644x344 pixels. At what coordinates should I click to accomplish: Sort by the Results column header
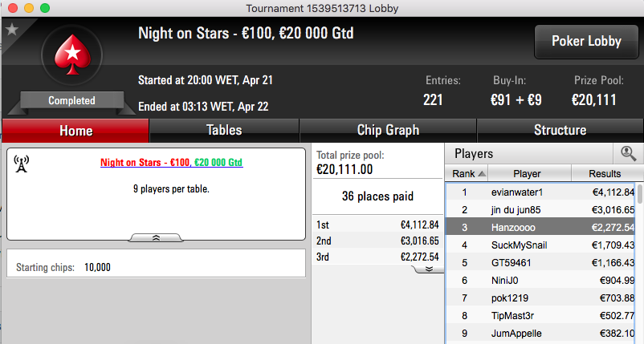click(x=605, y=174)
